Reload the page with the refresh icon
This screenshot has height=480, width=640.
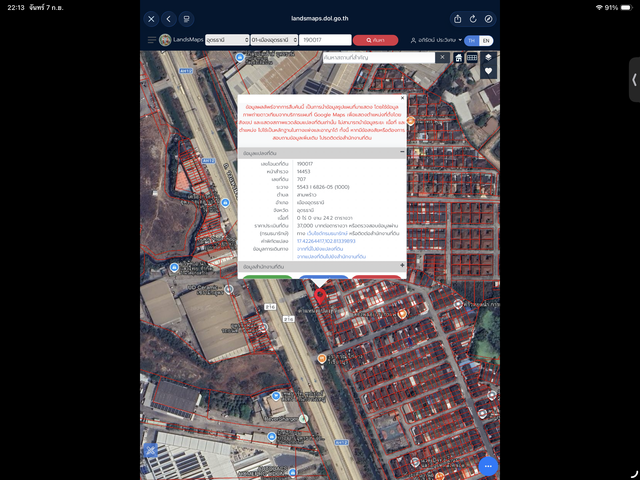pyautogui.click(x=473, y=19)
